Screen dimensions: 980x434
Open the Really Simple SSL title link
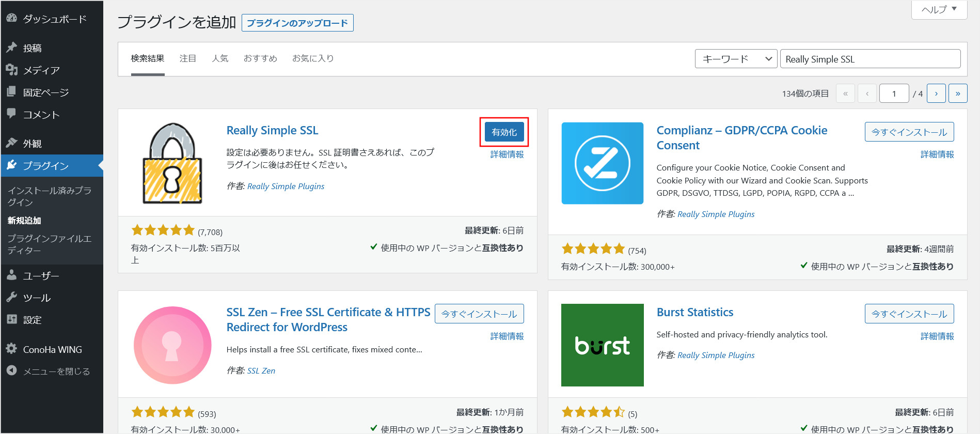coord(272,130)
